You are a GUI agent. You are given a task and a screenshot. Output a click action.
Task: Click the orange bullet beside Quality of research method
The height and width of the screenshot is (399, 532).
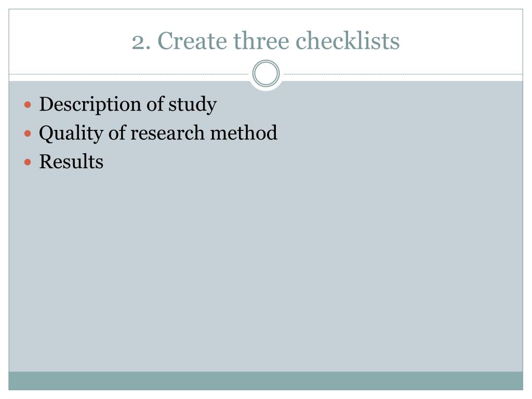(x=29, y=134)
